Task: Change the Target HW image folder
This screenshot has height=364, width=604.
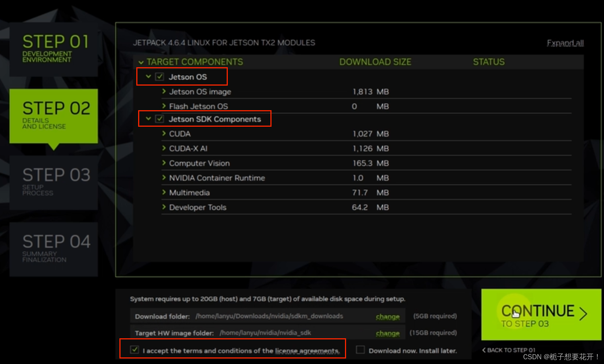Action: [388, 333]
